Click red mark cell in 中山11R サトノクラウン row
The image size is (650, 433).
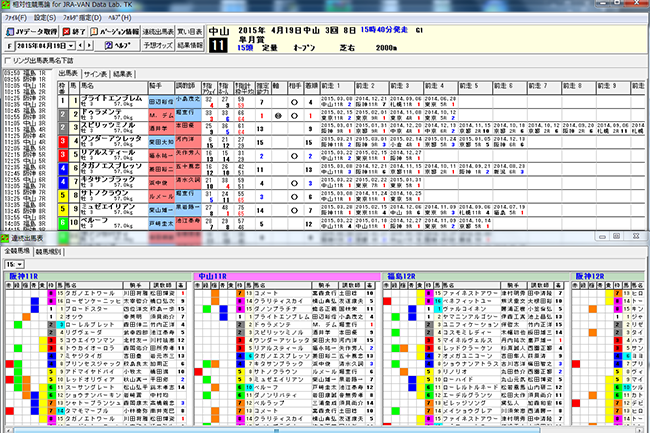pos(198,372)
